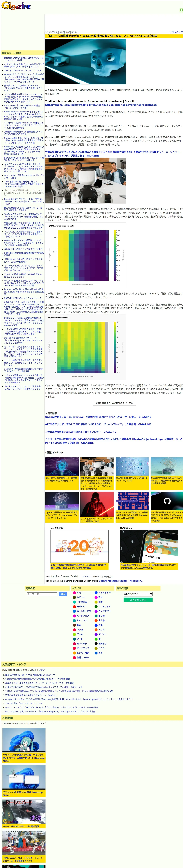Open the Many-shots attack on math heatmap
The image size is (183, 868).
click(x=86, y=255)
